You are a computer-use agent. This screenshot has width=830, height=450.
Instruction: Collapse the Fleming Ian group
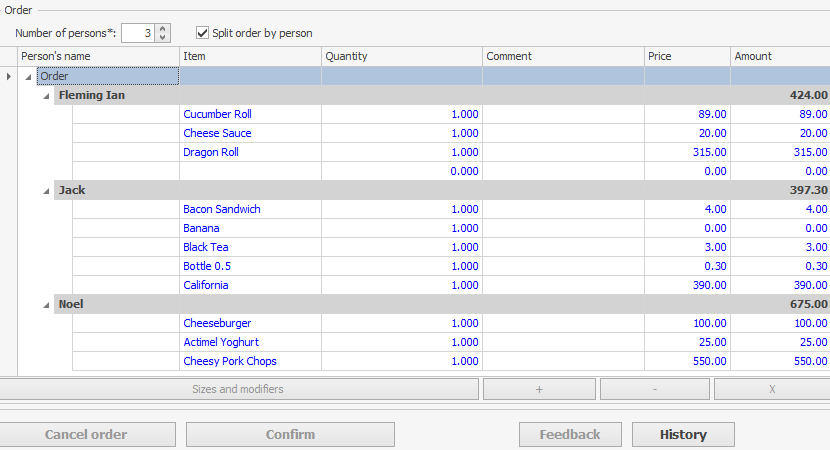[x=46, y=96]
